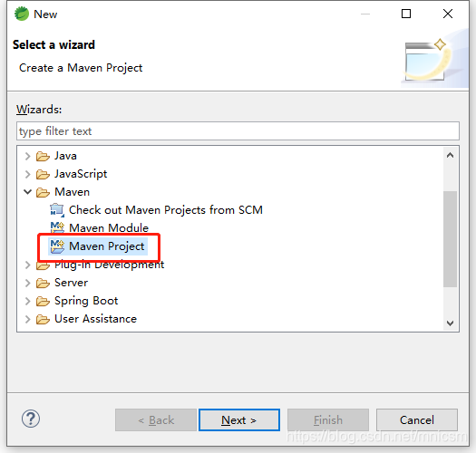Click the User Assistance folder icon
Viewport: 476px width, 453px height.
pyautogui.click(x=43, y=319)
